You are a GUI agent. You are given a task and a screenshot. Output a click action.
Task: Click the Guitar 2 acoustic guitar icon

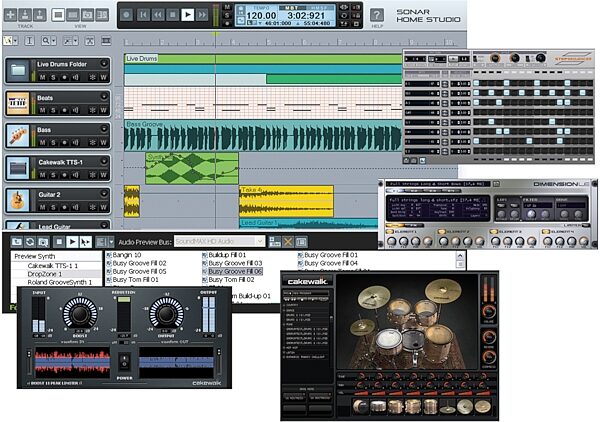tap(18, 200)
